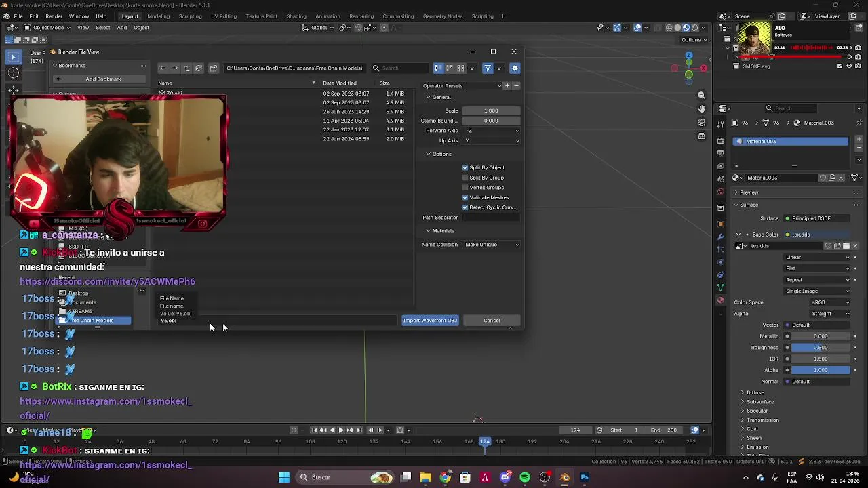The image size is (868, 488).
Task: Open the File menu
Action: click(18, 16)
